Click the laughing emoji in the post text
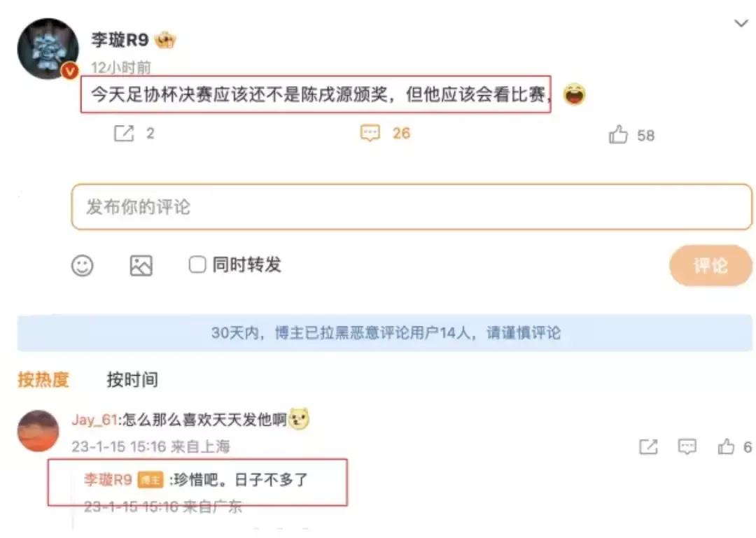The width and height of the screenshot is (756, 538). (x=575, y=93)
